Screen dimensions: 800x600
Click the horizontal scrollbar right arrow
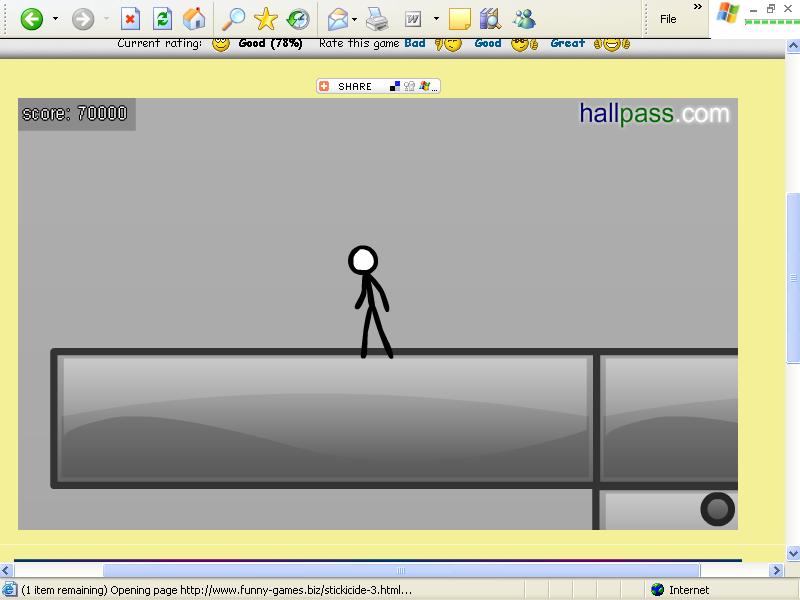pos(776,570)
